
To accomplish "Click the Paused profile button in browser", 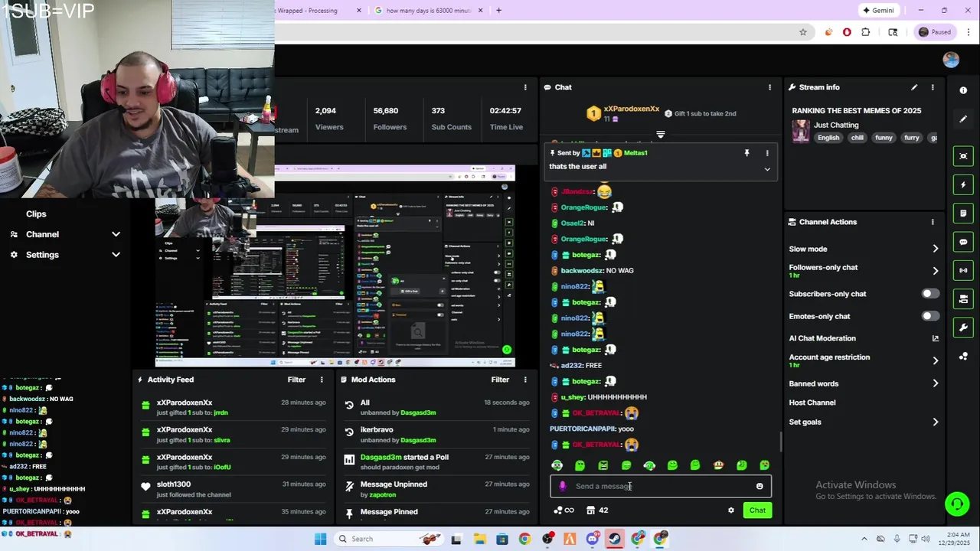I will coord(935,32).
